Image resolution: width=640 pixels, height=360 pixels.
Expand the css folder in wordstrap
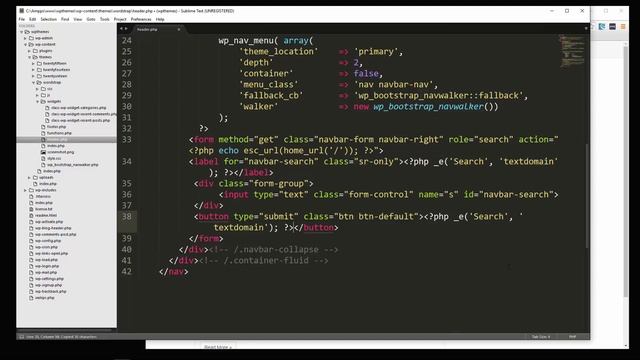38,89
